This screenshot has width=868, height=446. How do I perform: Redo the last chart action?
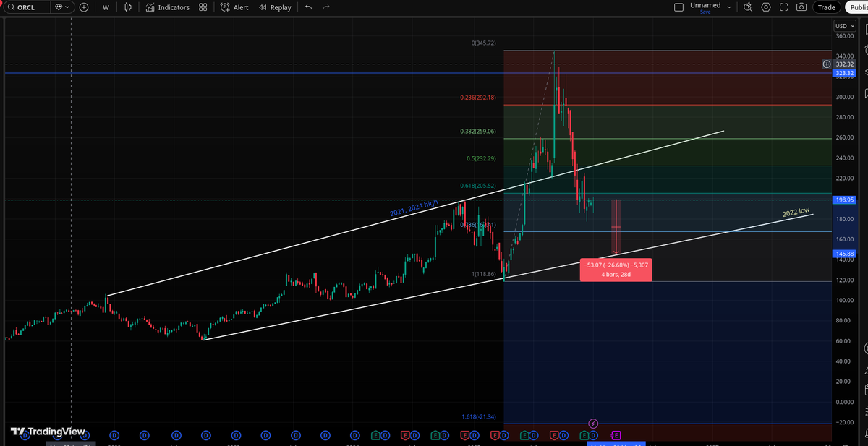[x=326, y=7]
